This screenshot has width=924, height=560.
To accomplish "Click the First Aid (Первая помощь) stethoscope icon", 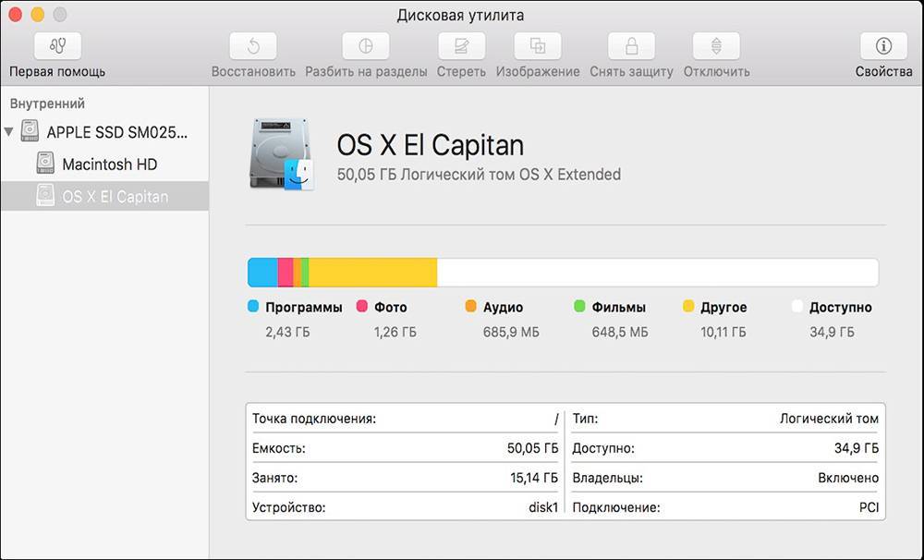I will (x=57, y=46).
